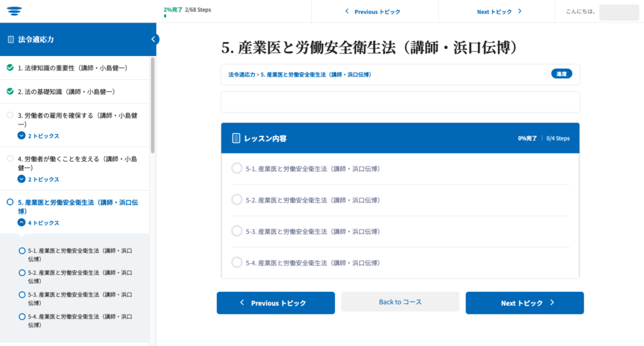
Task: Click the document icon beside 法令適応力 header
Action: (11, 40)
